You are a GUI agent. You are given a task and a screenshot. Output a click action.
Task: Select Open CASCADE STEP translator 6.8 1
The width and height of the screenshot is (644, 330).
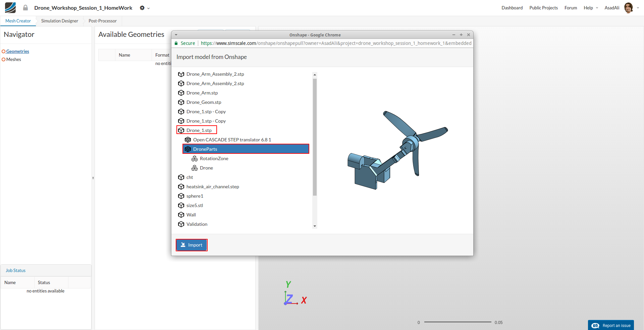pyautogui.click(x=232, y=140)
